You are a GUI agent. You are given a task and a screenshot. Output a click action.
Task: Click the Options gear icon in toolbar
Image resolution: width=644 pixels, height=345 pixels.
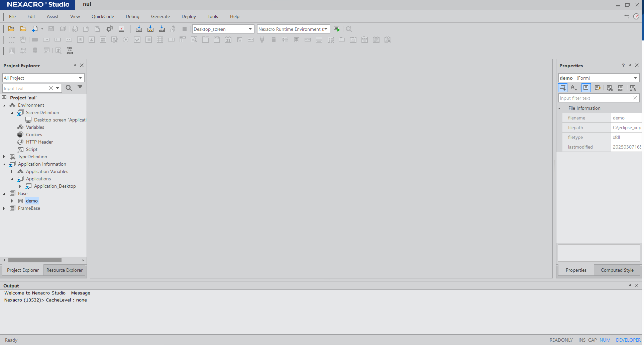tap(109, 29)
